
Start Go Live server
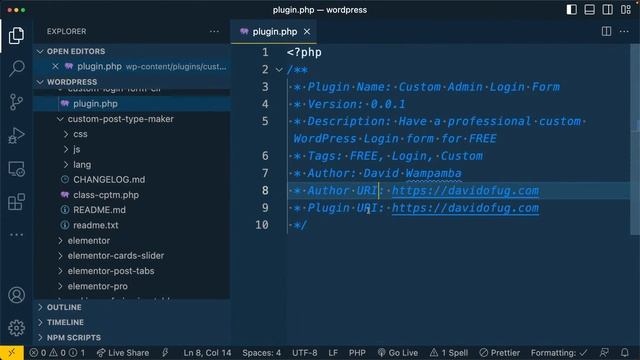(398, 353)
